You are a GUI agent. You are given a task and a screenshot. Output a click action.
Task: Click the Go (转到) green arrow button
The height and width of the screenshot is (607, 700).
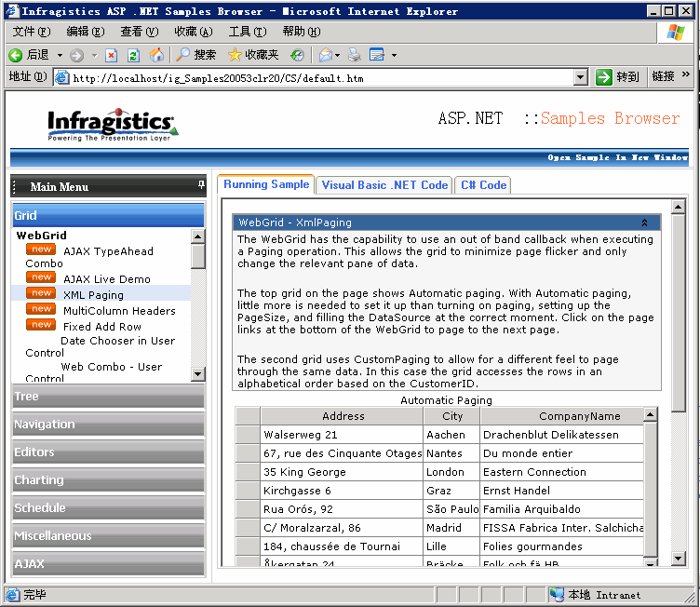tap(603, 77)
